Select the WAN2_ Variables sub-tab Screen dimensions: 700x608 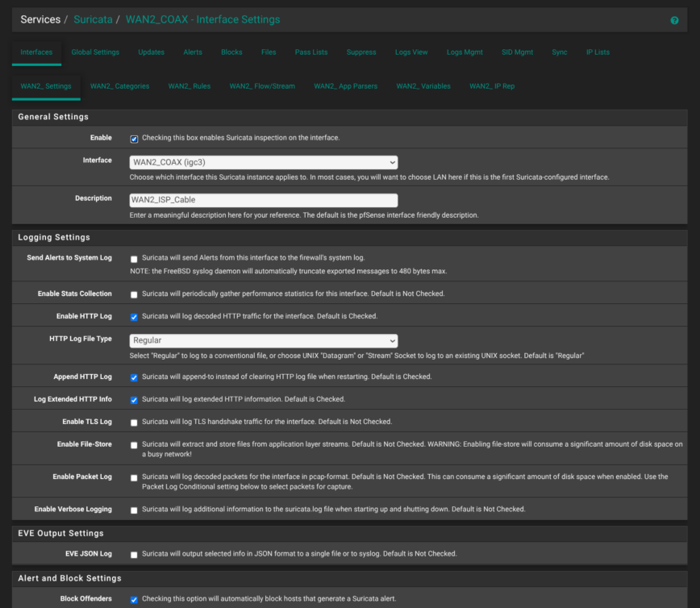pyautogui.click(x=423, y=86)
